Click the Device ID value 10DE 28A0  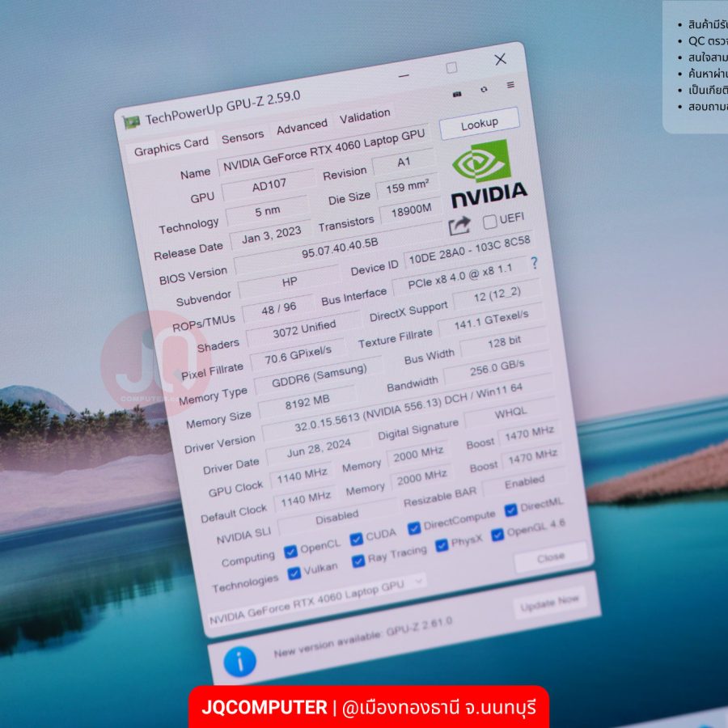tap(469, 252)
